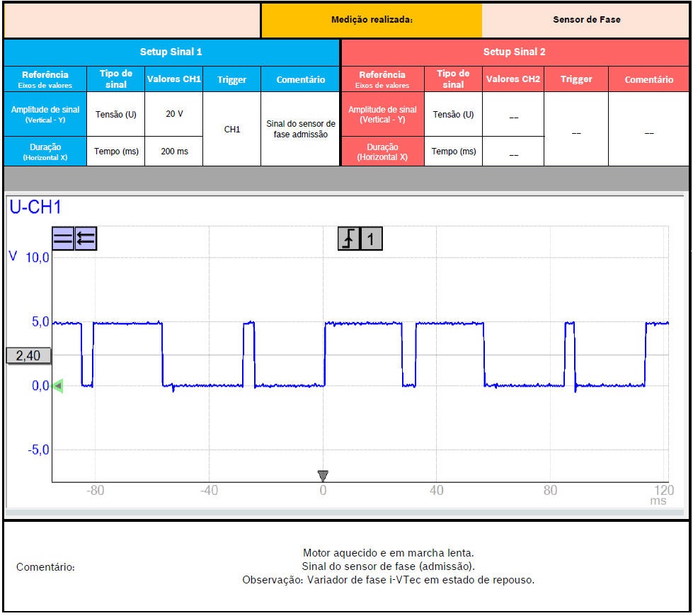Viewport: 693px width, 616px height.
Task: Select the Setup Sinal 1 header
Action: (171, 52)
